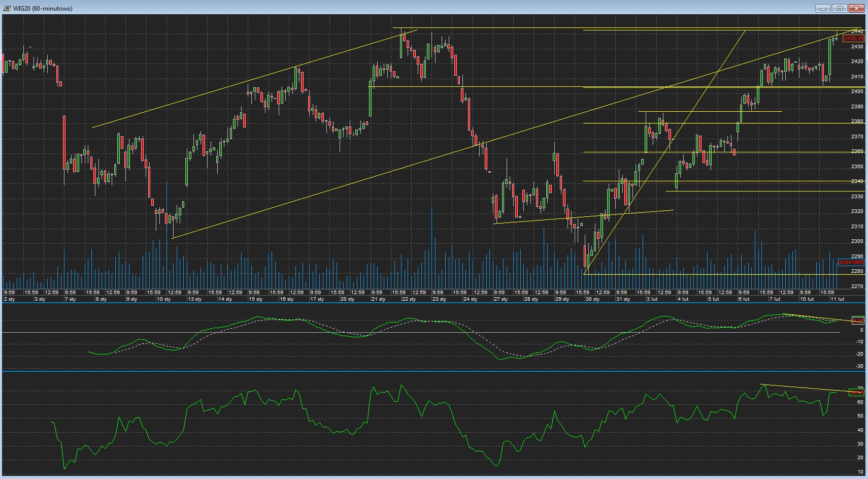Select the '7 lut' date label

click(775, 299)
